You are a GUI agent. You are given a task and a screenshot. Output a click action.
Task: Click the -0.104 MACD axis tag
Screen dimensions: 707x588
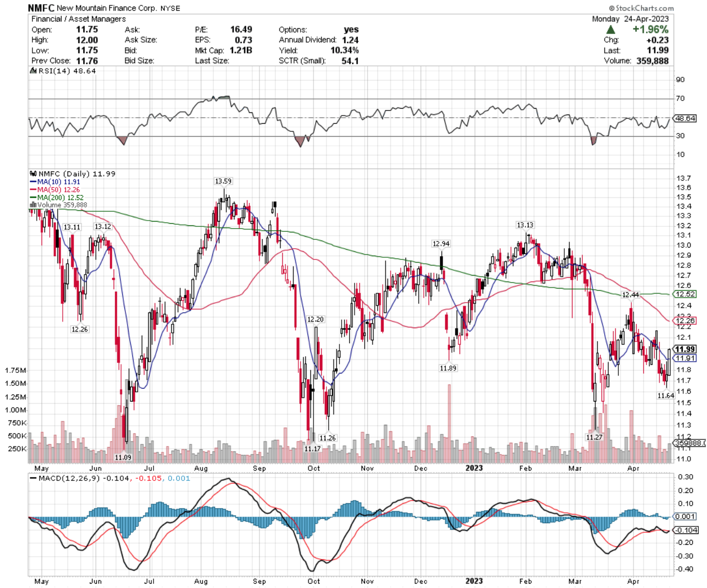pos(686,531)
